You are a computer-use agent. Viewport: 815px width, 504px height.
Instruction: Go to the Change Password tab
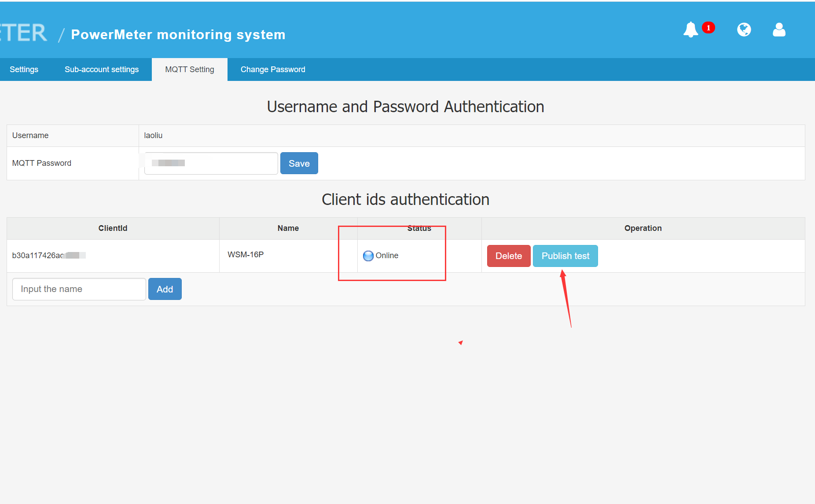point(273,69)
